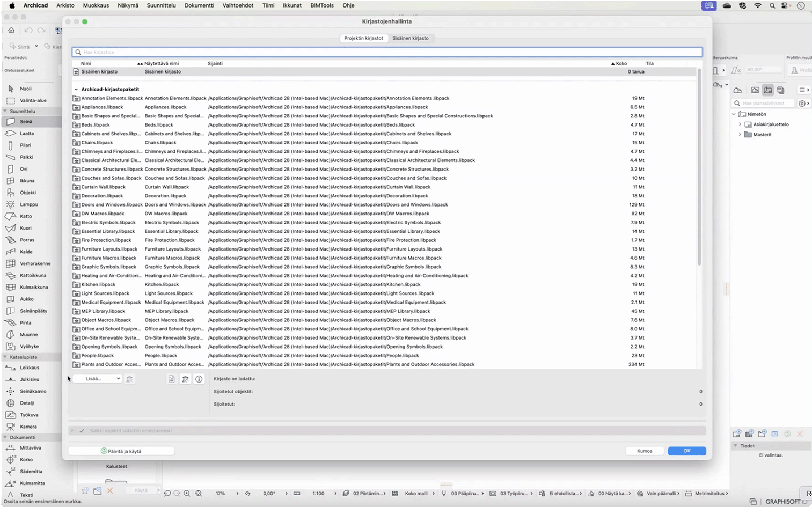Switch to Sisäinen kirjasto tab

click(411, 38)
